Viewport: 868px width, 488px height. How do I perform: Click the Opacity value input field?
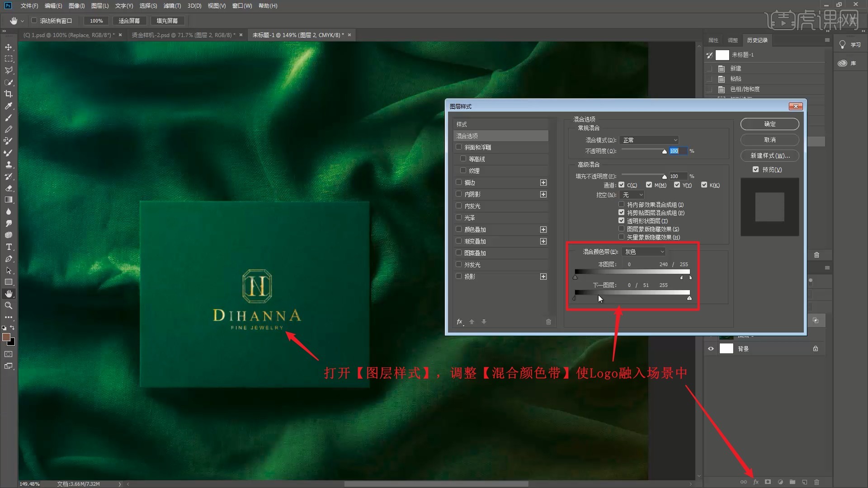click(x=678, y=151)
